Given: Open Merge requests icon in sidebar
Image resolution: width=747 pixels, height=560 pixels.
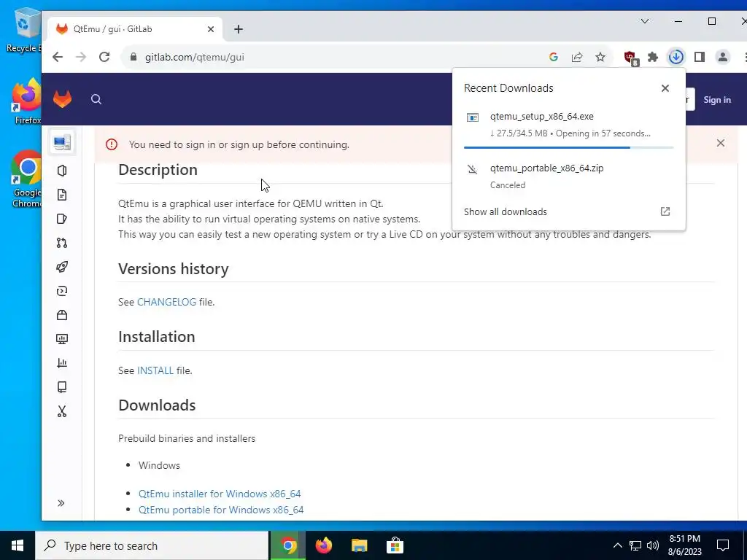Looking at the screenshot, I should (x=62, y=243).
